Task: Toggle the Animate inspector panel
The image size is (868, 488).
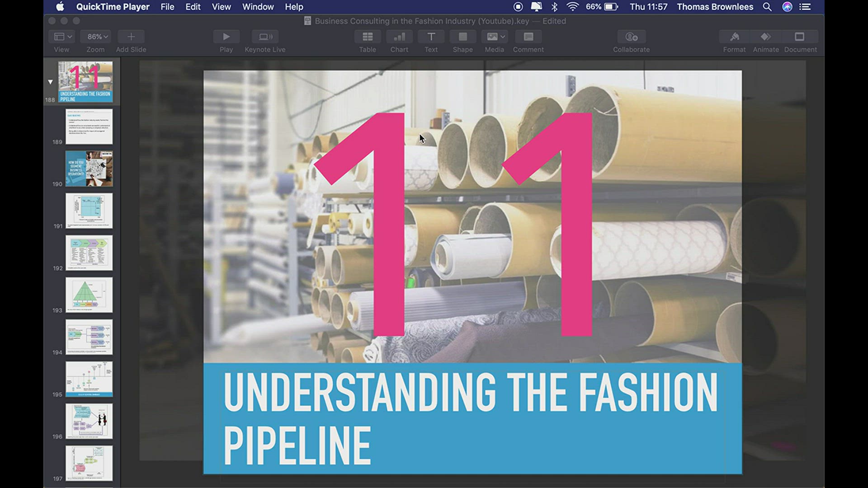Action: pyautogui.click(x=766, y=37)
